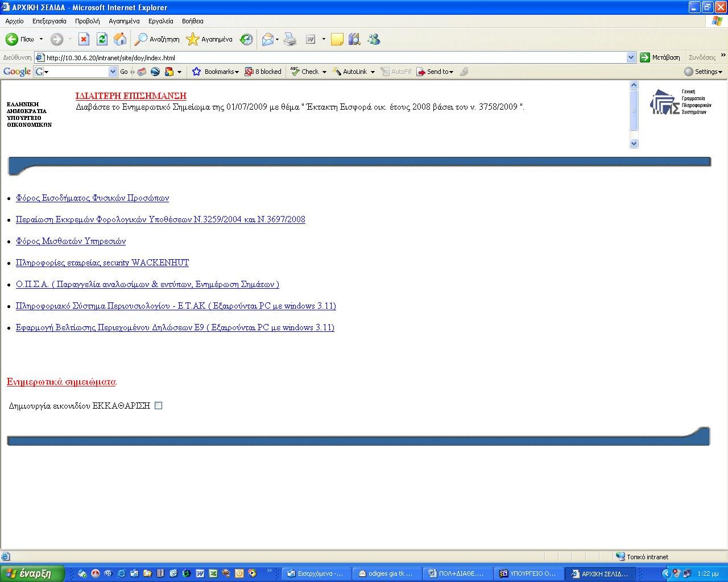Go to Home page icon
The height and width of the screenshot is (582, 728).
(120, 39)
